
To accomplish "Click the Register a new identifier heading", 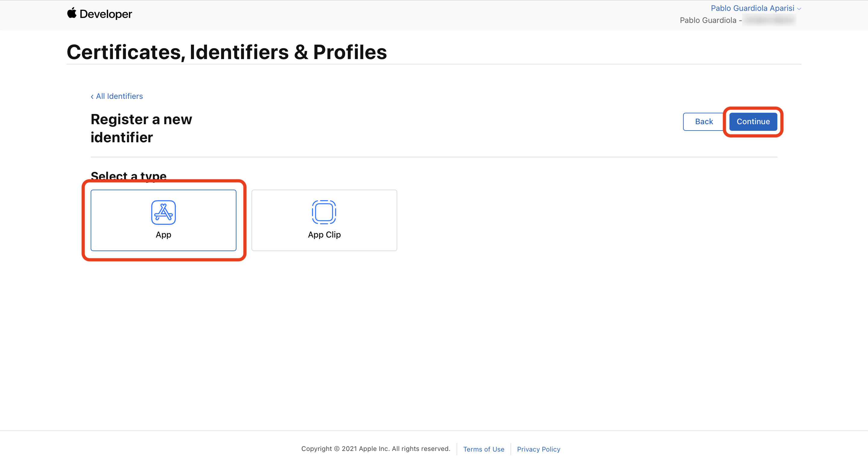I will click(141, 128).
